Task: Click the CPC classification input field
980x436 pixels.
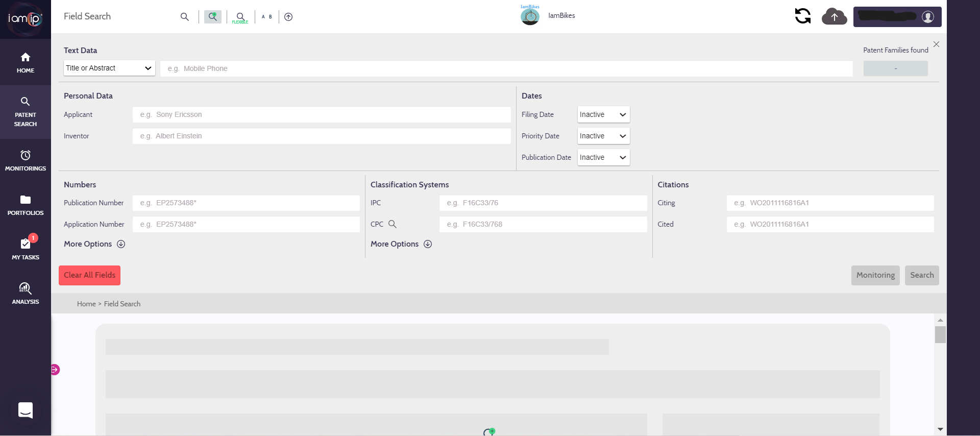Action: click(543, 224)
